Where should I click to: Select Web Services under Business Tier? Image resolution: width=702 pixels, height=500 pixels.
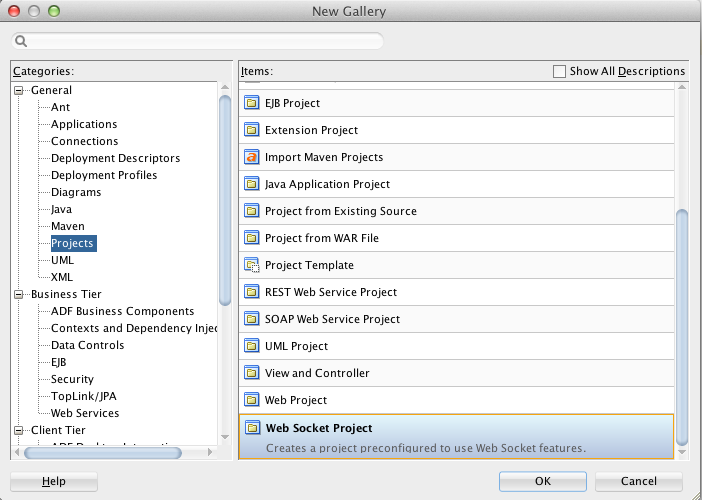tap(85, 413)
